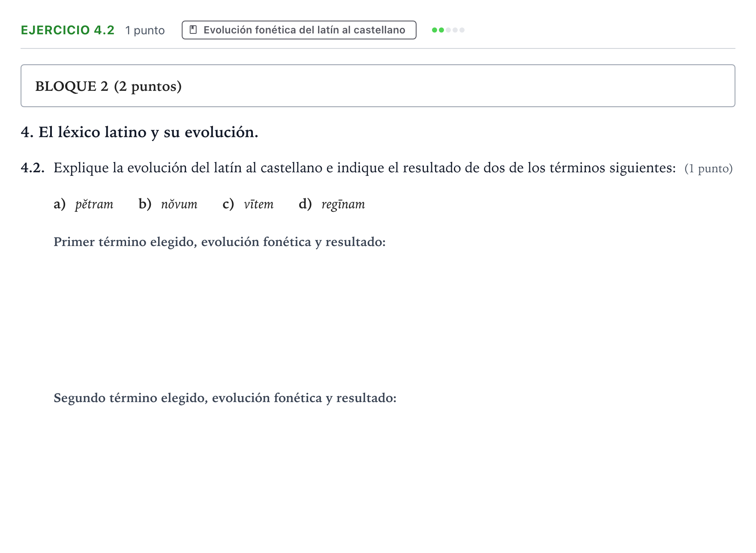Click the 'Segundo término elegido' prompt
Viewport: 756px width, 553px height.
coord(225,398)
